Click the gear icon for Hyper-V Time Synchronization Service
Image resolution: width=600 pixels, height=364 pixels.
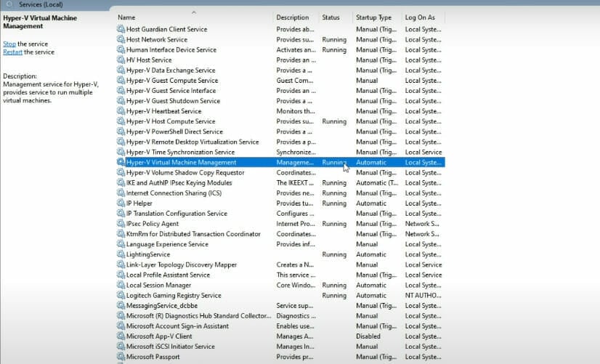tap(121, 153)
